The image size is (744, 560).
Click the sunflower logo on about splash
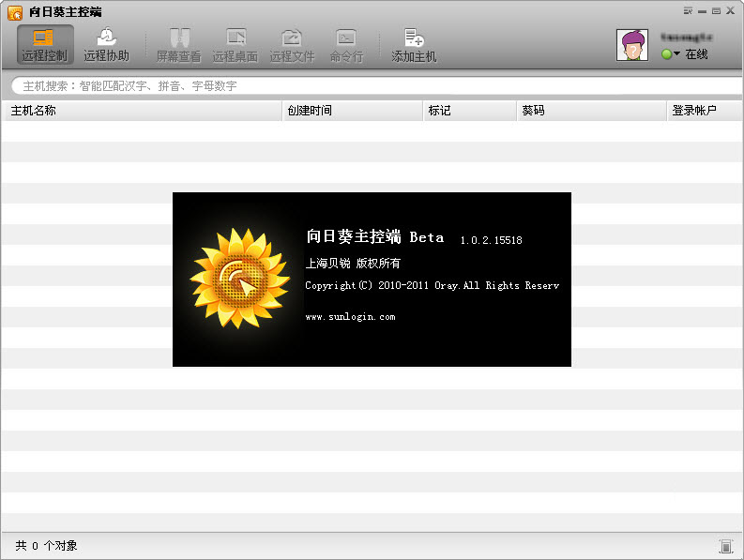[239, 279]
